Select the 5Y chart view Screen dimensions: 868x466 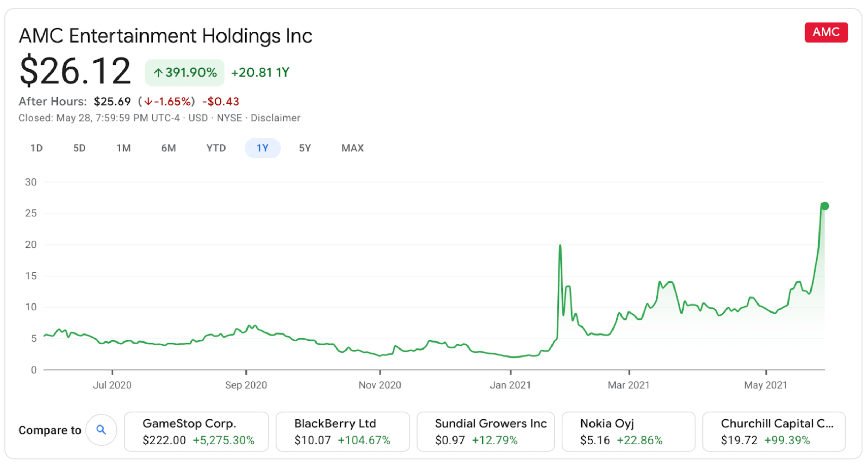[304, 148]
